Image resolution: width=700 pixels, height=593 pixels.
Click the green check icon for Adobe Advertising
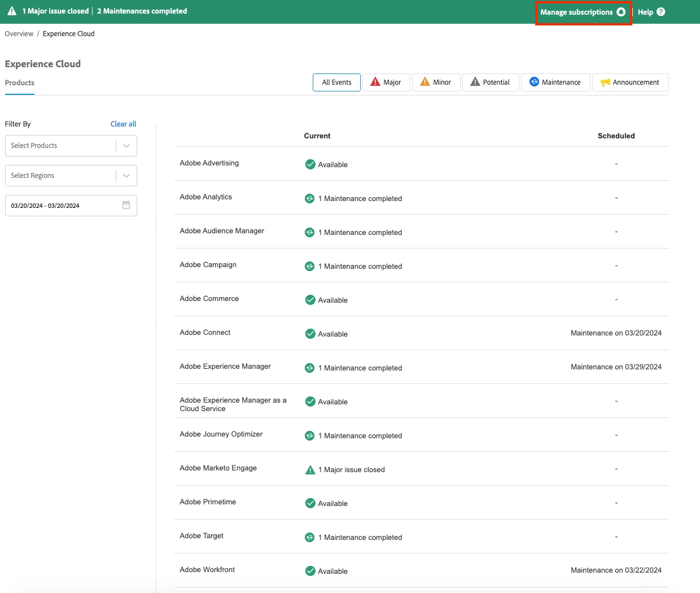(x=310, y=164)
